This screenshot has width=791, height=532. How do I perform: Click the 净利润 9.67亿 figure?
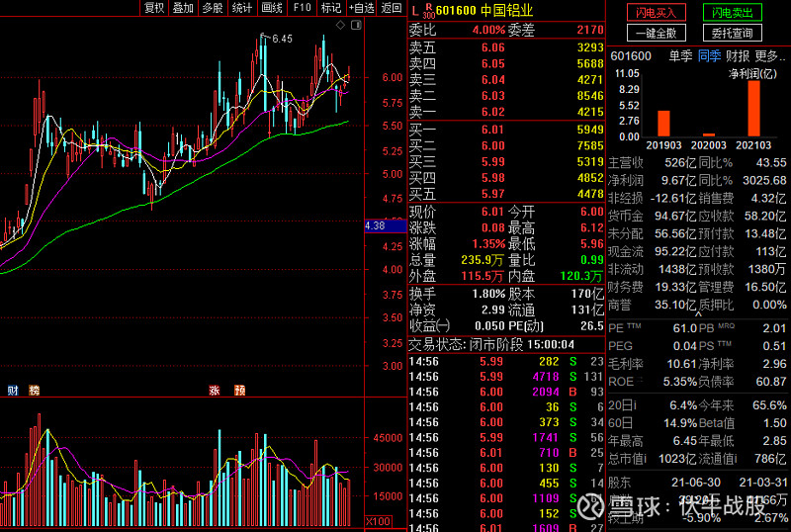click(678, 181)
